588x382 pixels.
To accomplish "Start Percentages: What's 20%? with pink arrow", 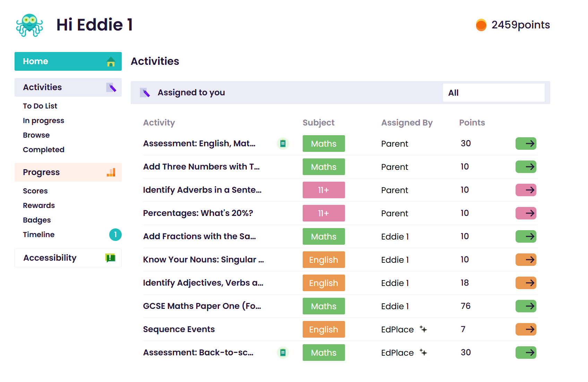I will point(526,213).
